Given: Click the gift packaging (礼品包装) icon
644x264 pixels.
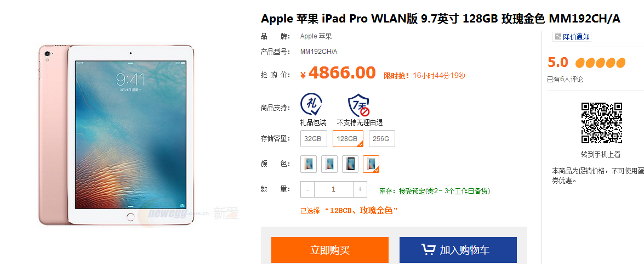Looking at the screenshot, I should click(311, 104).
